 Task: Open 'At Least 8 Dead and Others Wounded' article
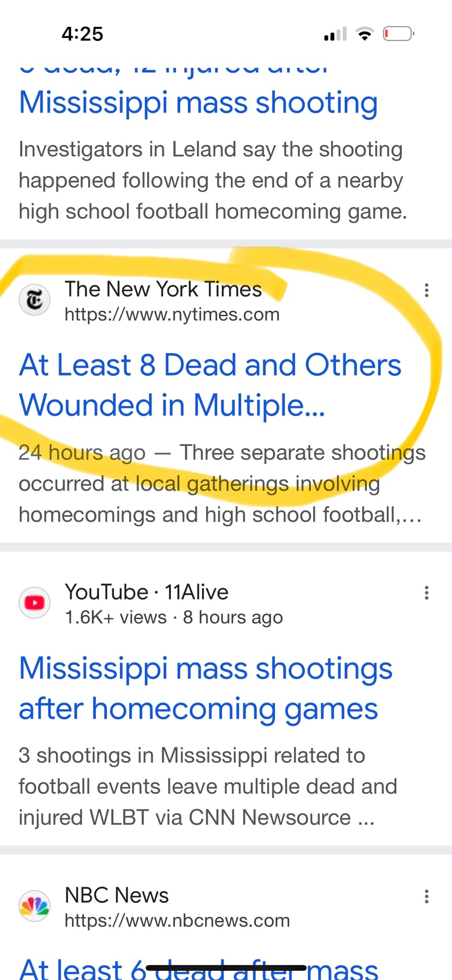pyautogui.click(x=210, y=385)
